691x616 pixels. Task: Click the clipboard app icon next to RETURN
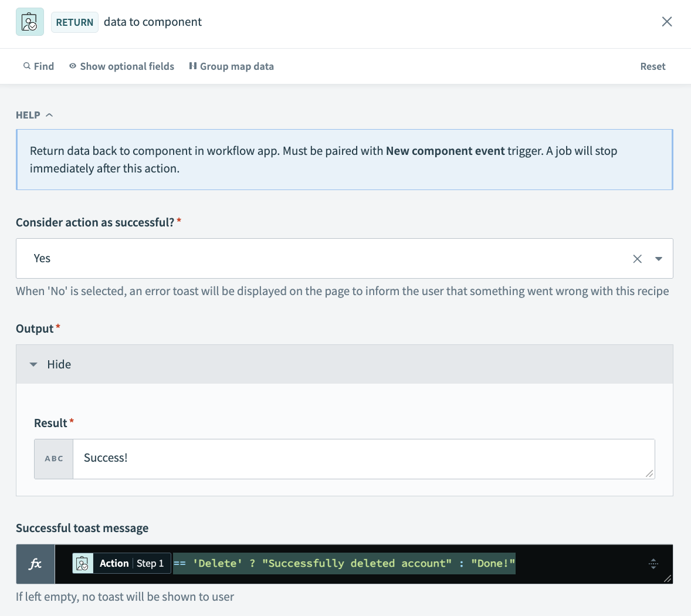(29, 21)
